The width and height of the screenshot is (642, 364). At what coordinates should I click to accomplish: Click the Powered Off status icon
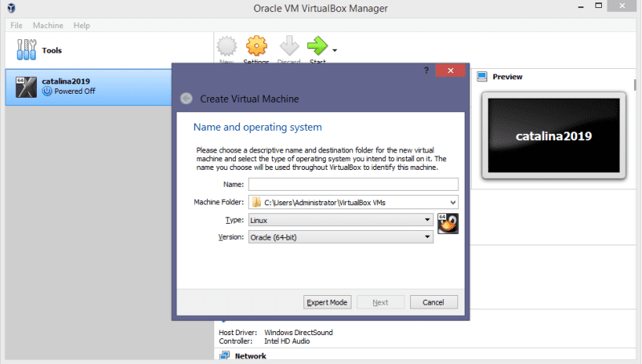47,91
